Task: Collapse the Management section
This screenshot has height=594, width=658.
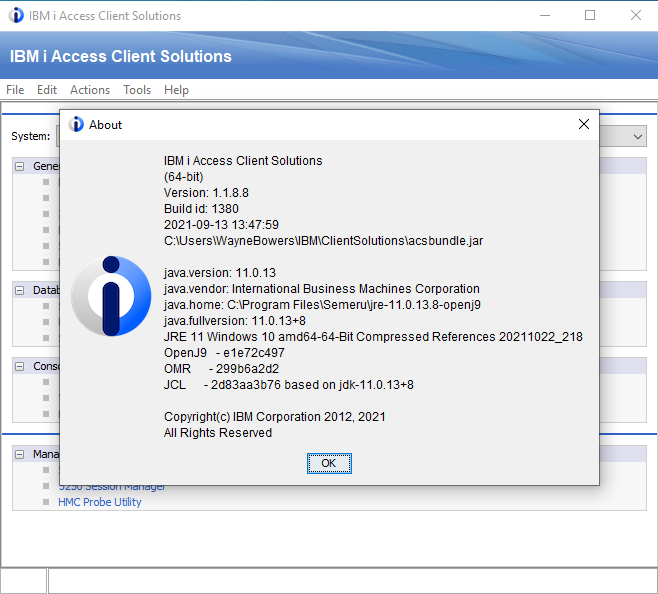Action: point(20,454)
